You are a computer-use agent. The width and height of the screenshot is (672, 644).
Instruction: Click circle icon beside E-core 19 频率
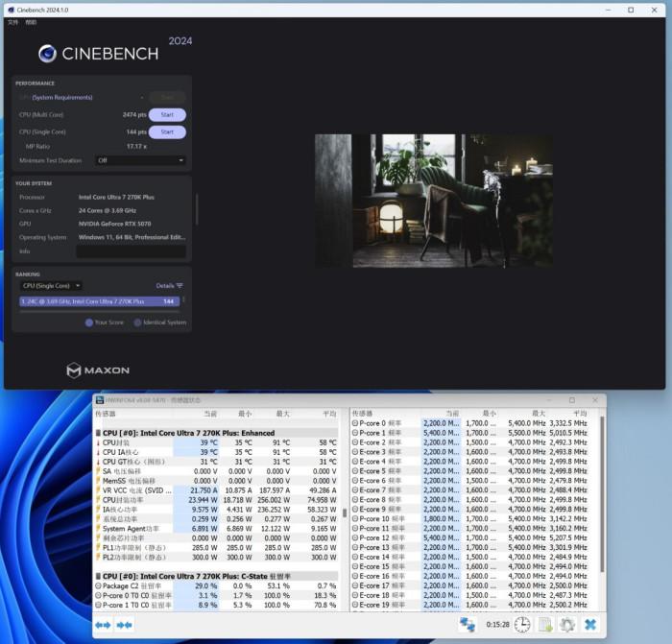(x=355, y=605)
